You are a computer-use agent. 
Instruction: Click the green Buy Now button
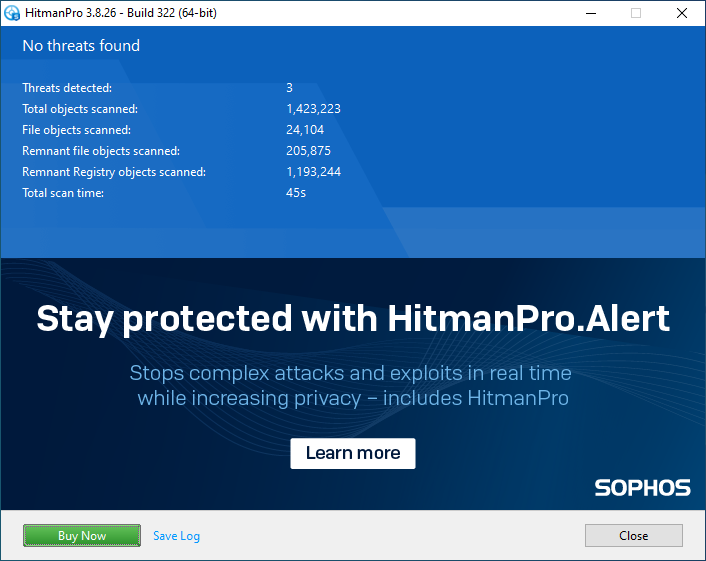(x=81, y=536)
